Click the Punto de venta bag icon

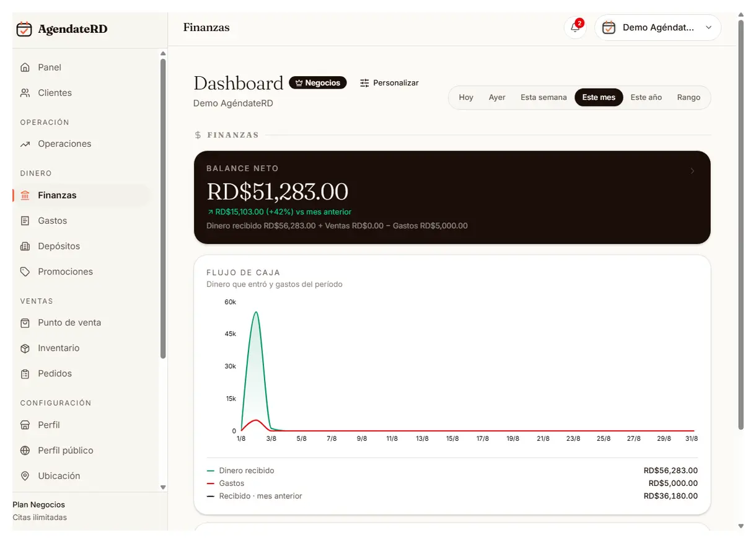coord(25,323)
